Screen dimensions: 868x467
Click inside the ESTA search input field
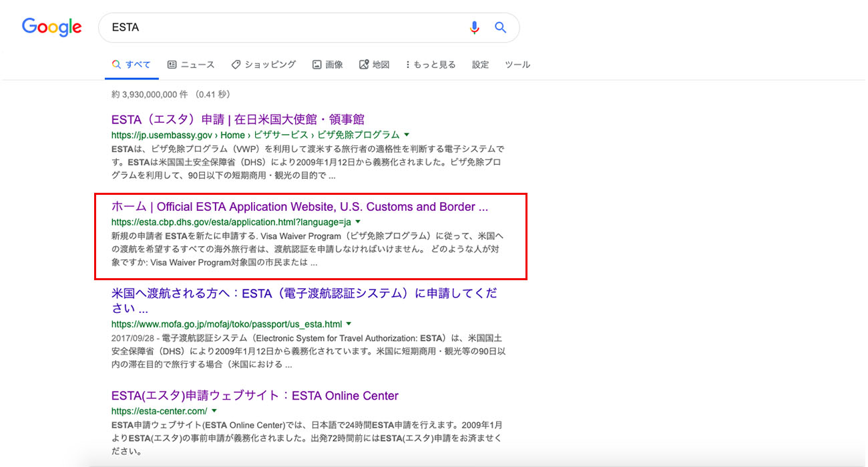point(280,27)
